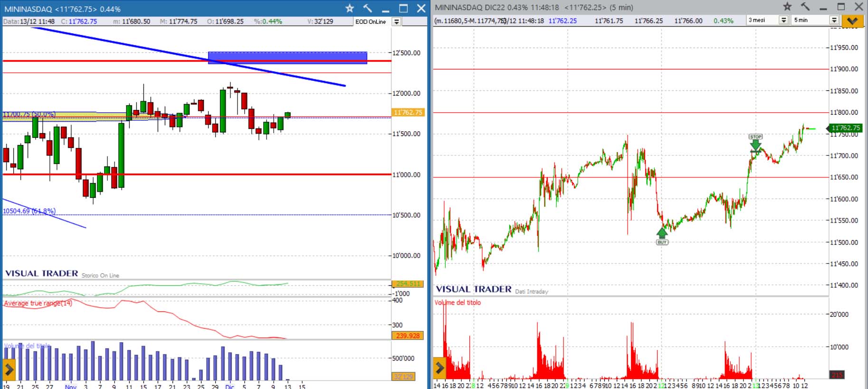
Task: Click the favorite star in daily chart window
Action: coord(350,9)
